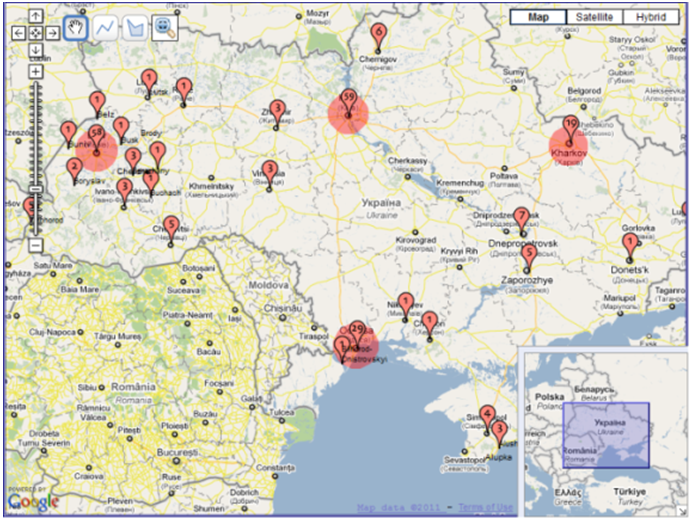Click the Chișinău city label

283,308
